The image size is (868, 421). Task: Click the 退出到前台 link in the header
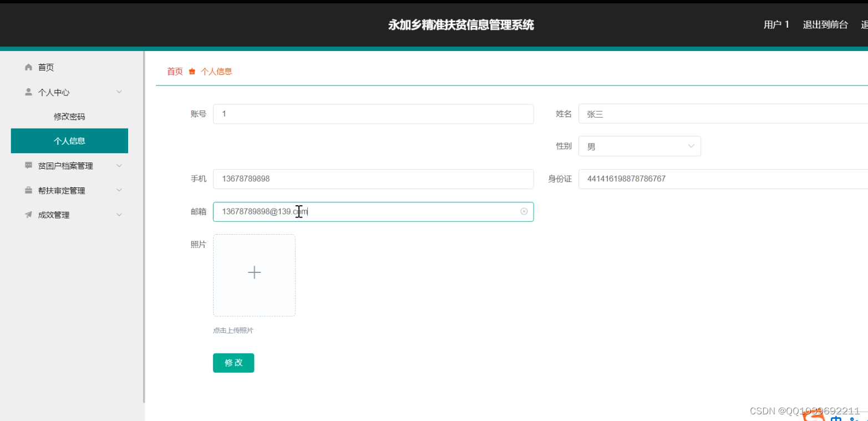[x=825, y=24]
